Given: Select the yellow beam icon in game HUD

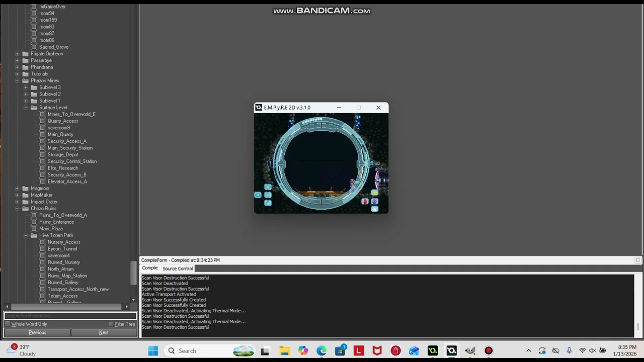Looking at the screenshot, I should coord(375,193).
